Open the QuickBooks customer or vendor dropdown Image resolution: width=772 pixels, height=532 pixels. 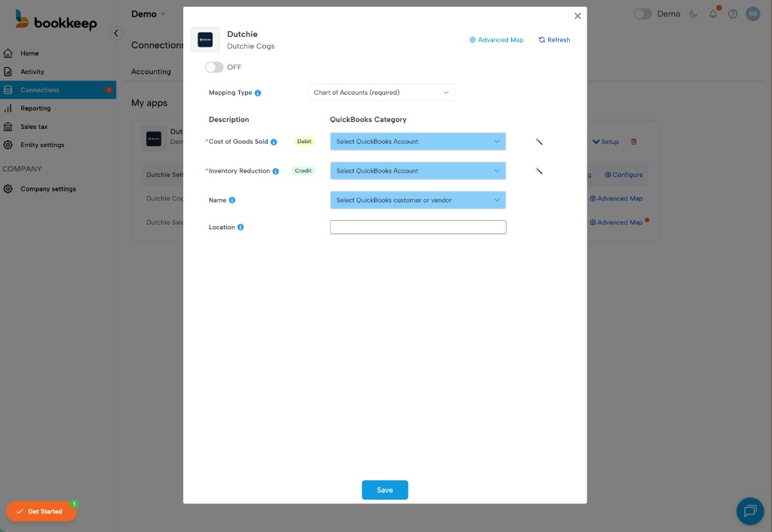[x=418, y=200]
